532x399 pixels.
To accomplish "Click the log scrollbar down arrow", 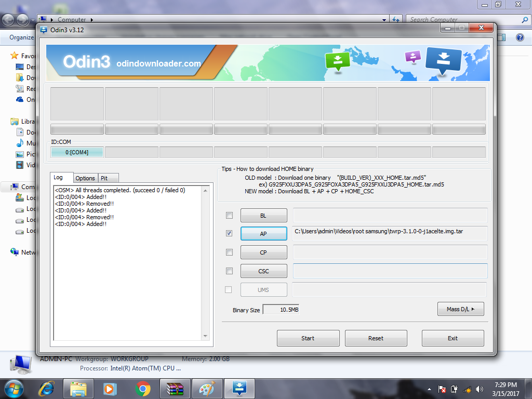I will [x=205, y=336].
